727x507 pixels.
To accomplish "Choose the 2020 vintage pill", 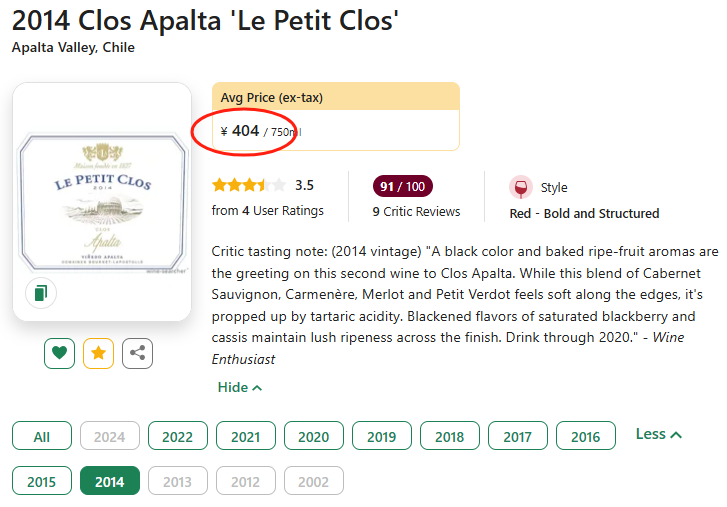I will (313, 437).
